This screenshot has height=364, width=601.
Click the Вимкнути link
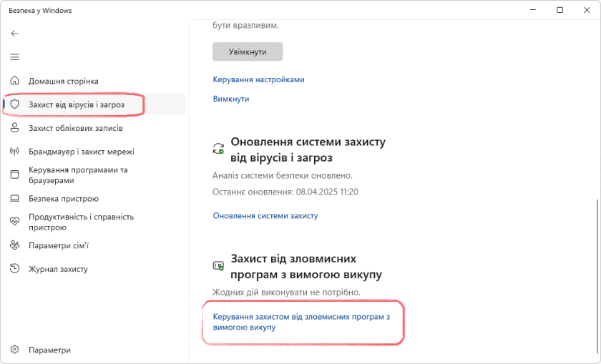tap(230, 99)
